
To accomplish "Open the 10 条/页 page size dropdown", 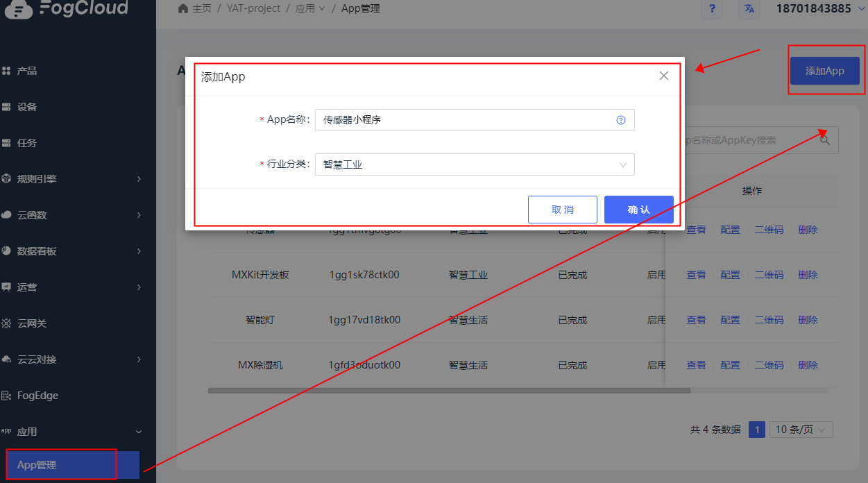I will pyautogui.click(x=801, y=430).
